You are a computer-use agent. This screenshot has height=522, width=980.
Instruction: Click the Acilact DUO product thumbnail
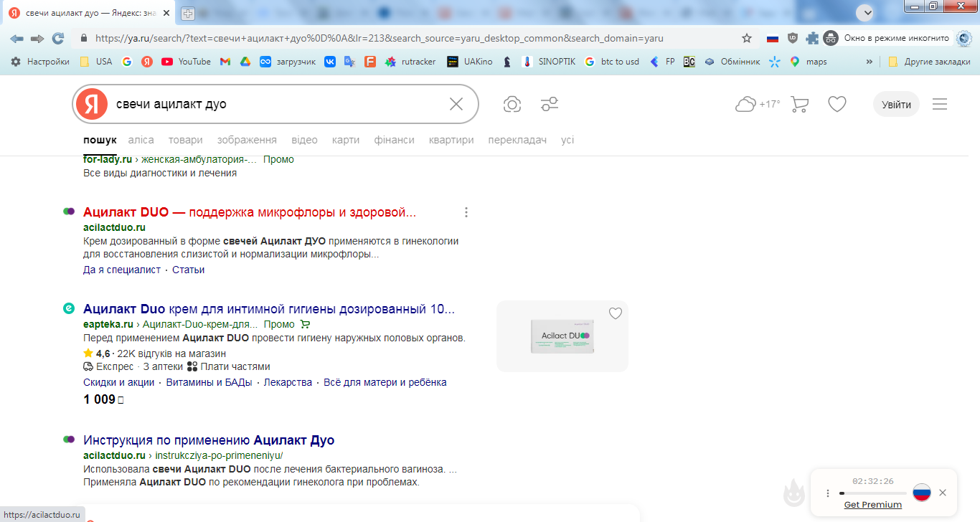(562, 336)
